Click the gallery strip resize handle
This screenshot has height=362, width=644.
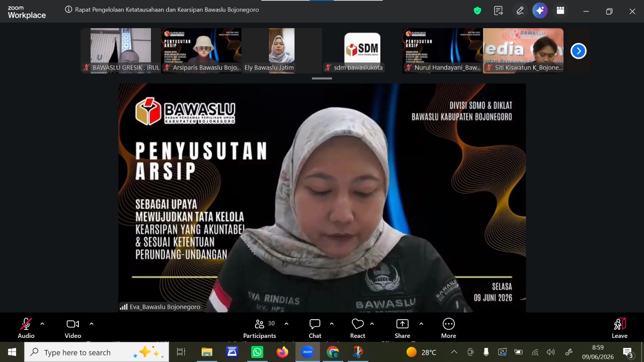click(x=322, y=78)
